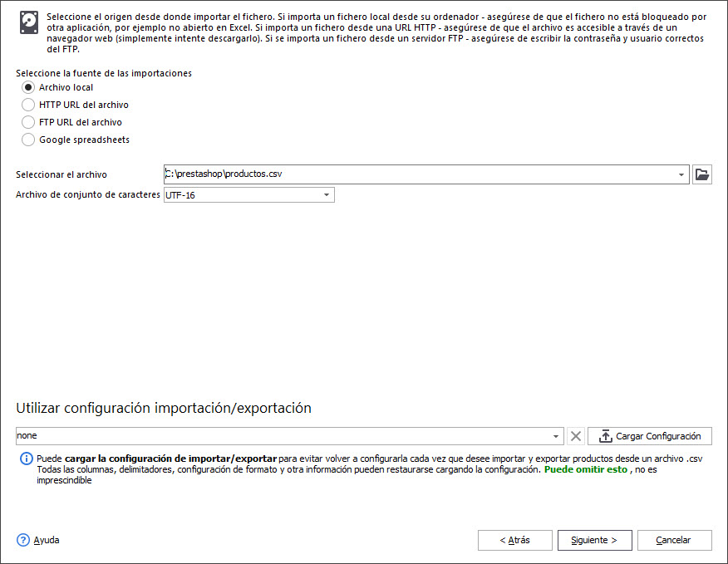Screen dimensions: 728x564
Task: Select Google spreadsheets as source
Action: point(28,140)
